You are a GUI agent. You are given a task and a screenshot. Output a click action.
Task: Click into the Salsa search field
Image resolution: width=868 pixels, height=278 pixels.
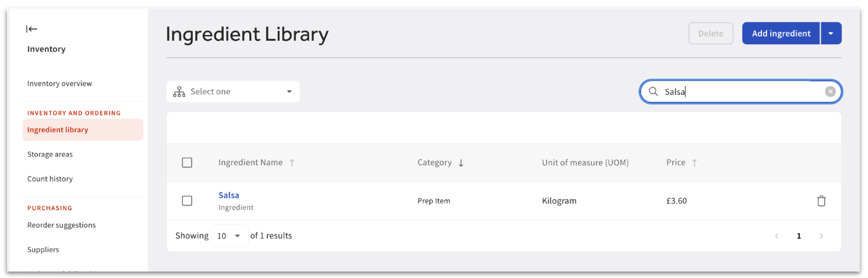pos(740,92)
